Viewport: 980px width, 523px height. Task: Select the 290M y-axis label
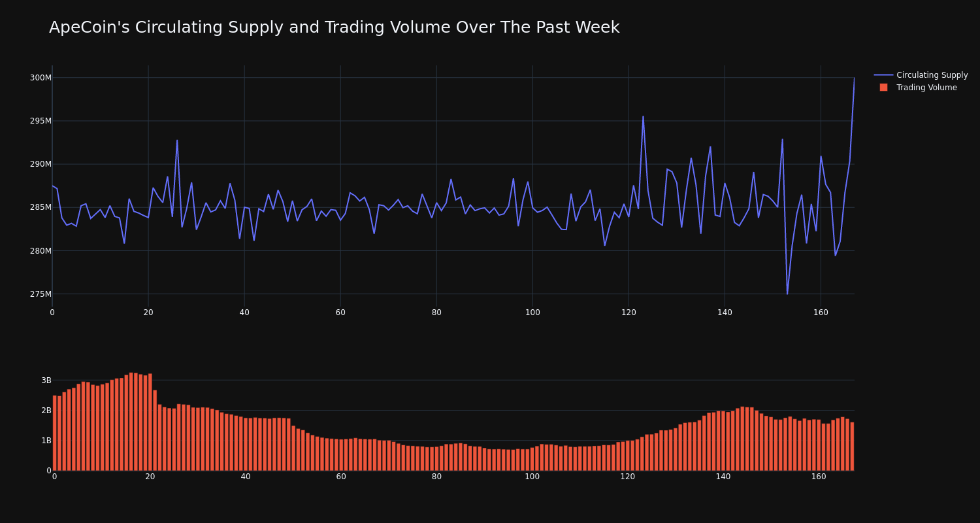(41, 164)
